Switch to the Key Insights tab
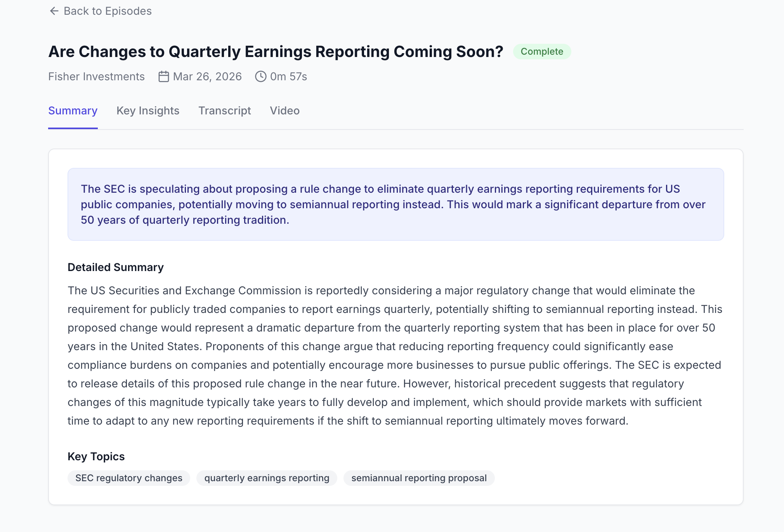Image resolution: width=784 pixels, height=532 pixels. coord(148,111)
